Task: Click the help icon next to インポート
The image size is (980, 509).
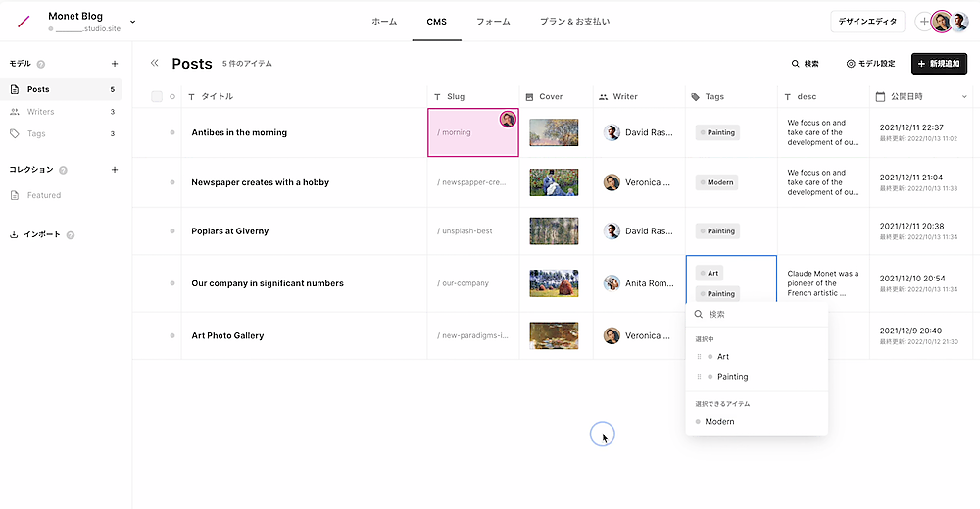Action: (x=71, y=235)
